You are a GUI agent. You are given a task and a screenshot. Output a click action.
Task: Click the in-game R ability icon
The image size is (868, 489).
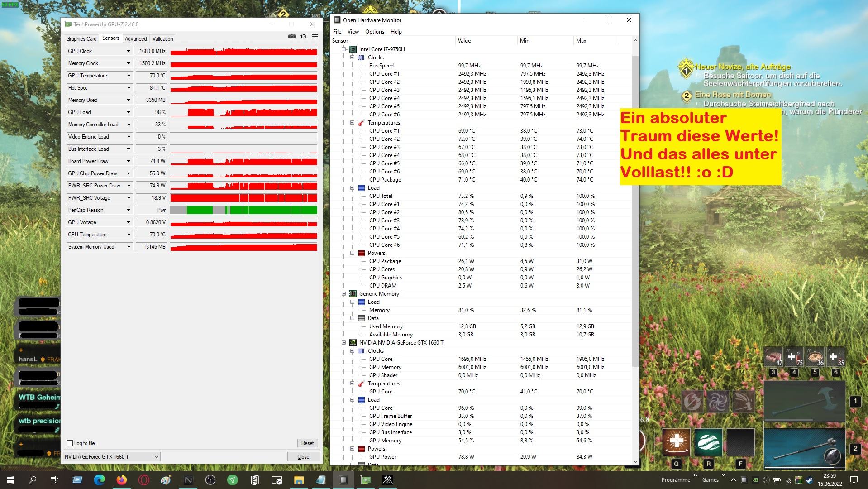tap(708, 442)
